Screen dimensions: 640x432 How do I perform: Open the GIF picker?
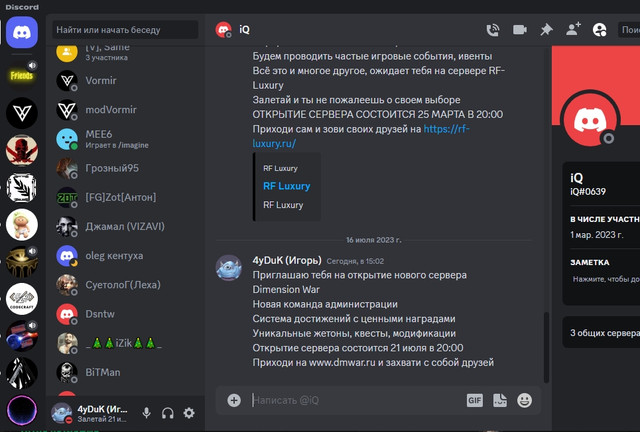click(474, 400)
